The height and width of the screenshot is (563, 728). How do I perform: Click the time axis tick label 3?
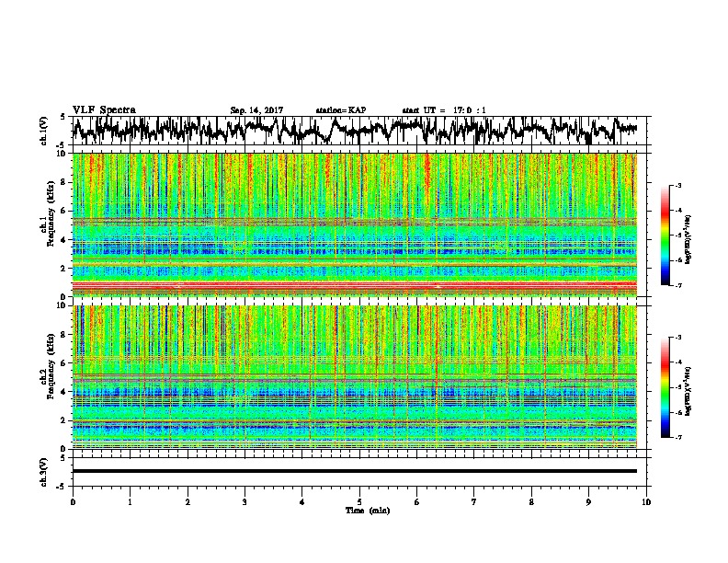coord(245,501)
